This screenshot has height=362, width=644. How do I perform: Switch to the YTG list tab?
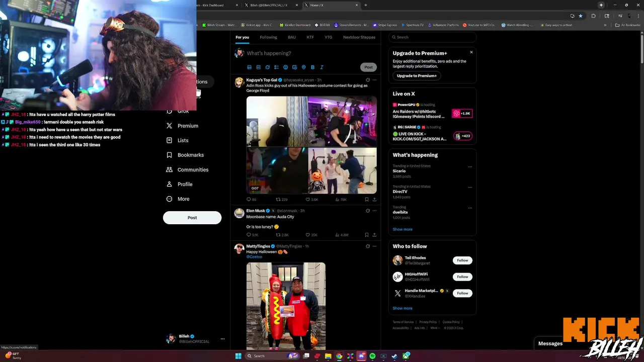(x=329, y=37)
